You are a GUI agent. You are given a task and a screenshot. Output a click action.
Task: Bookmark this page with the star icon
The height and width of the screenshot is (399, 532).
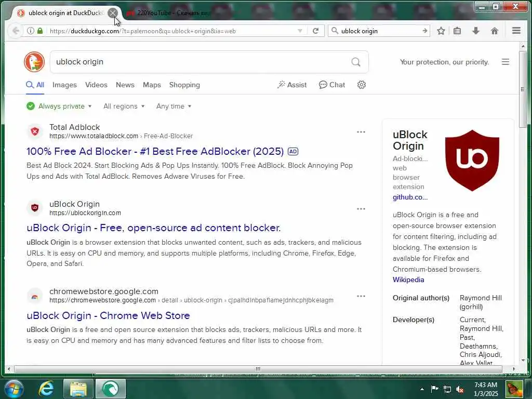[x=441, y=31]
